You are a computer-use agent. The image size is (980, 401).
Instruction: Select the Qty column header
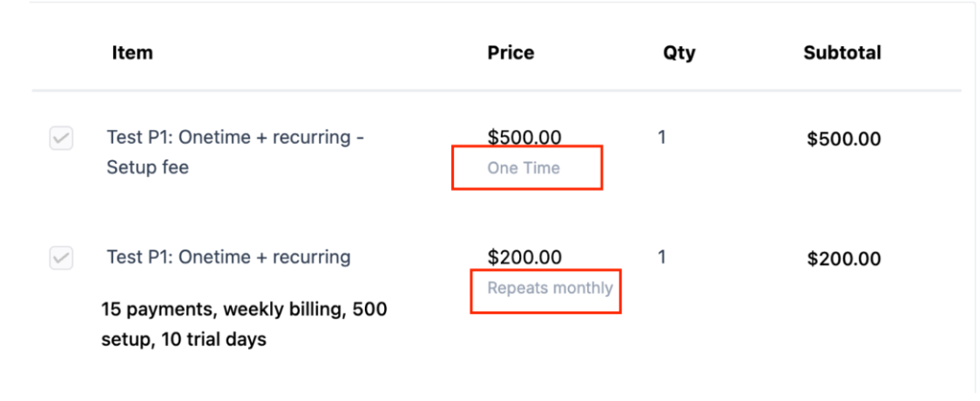pyautogui.click(x=679, y=52)
